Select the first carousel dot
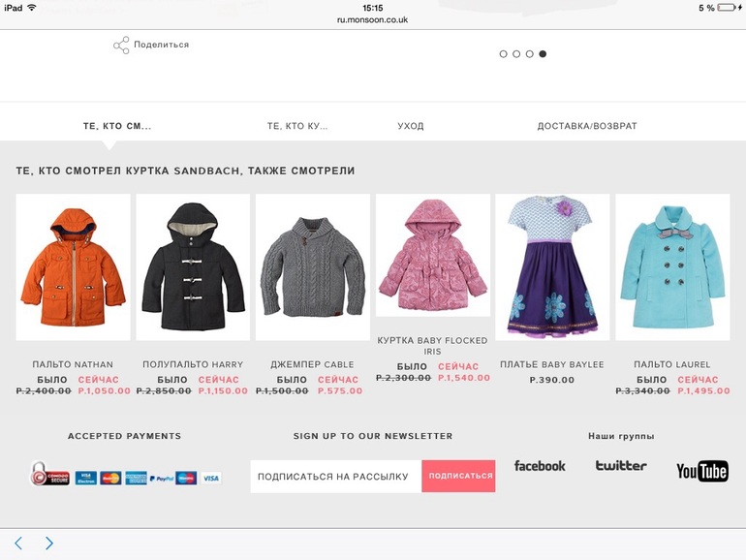 pyautogui.click(x=503, y=53)
